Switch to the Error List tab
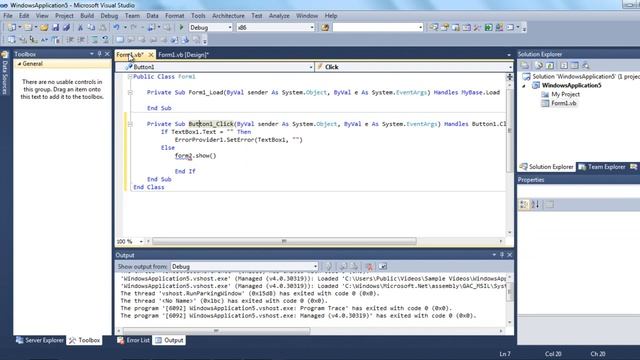The height and width of the screenshot is (360, 640). 133,340
